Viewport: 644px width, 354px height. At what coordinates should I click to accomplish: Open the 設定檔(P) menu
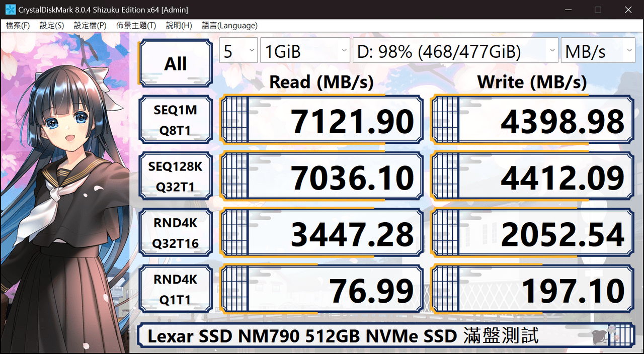(90, 26)
